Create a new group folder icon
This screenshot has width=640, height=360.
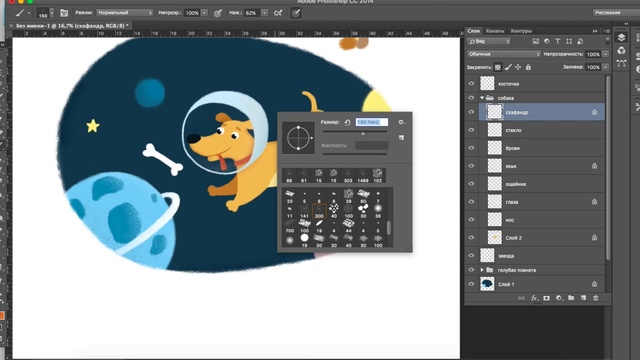pyautogui.click(x=571, y=298)
